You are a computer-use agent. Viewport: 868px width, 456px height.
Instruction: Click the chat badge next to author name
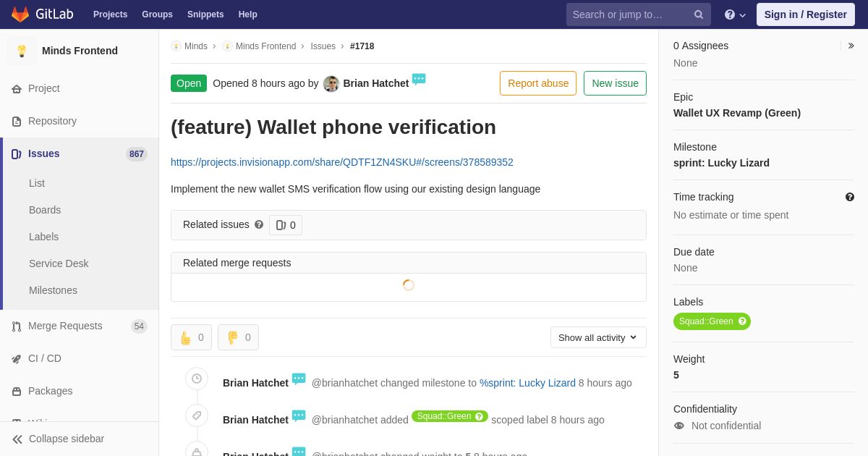pos(419,80)
